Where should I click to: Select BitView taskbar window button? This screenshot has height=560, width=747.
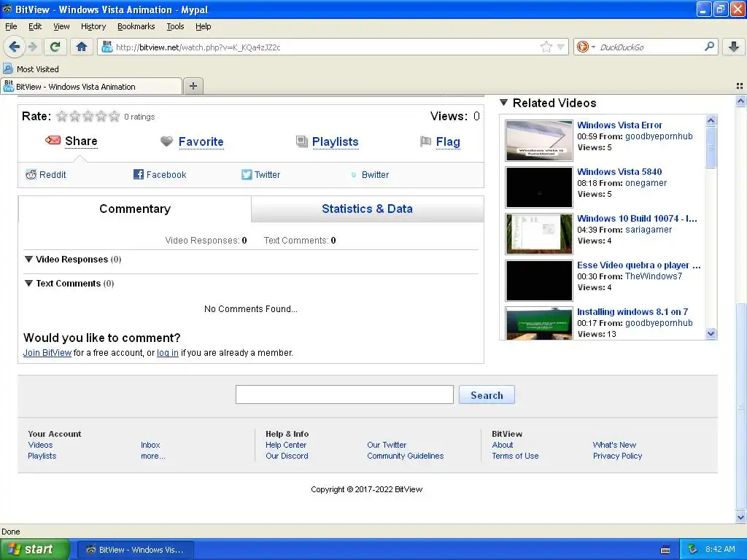(x=135, y=550)
